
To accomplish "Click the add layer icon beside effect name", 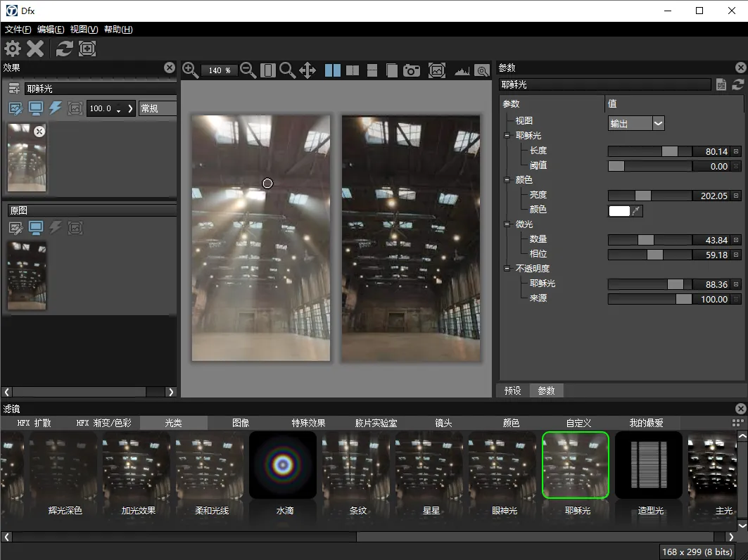I will [x=13, y=89].
